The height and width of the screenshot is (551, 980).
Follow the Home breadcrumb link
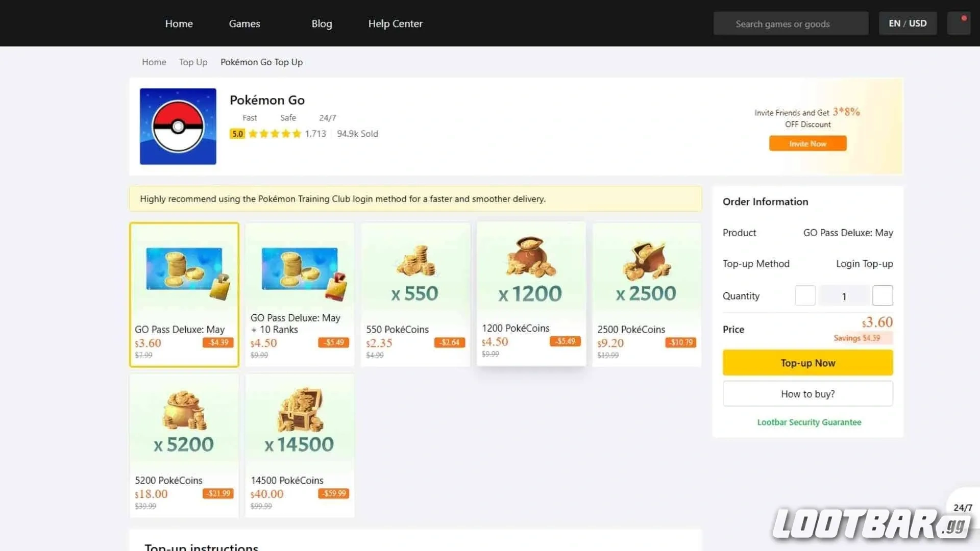pos(154,62)
